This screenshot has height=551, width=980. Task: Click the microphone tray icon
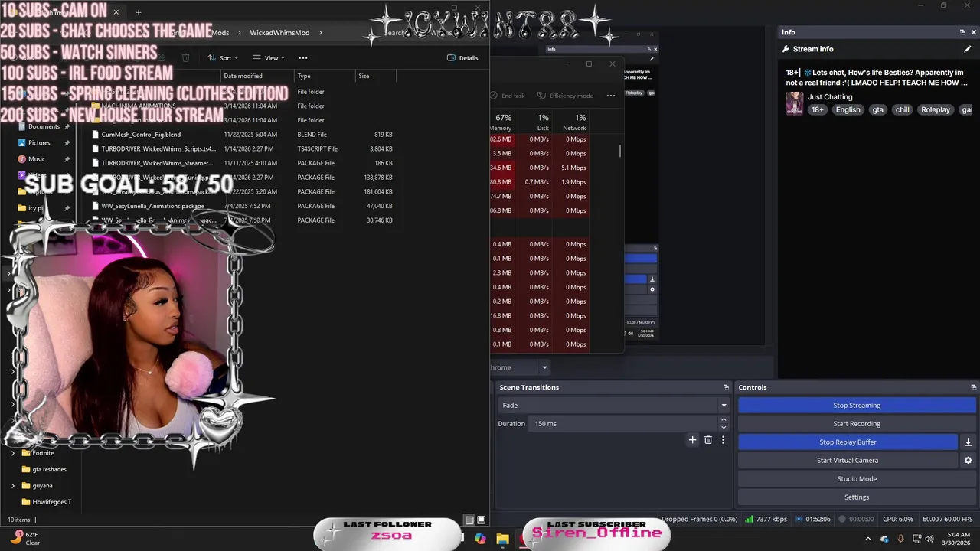pos(900,539)
